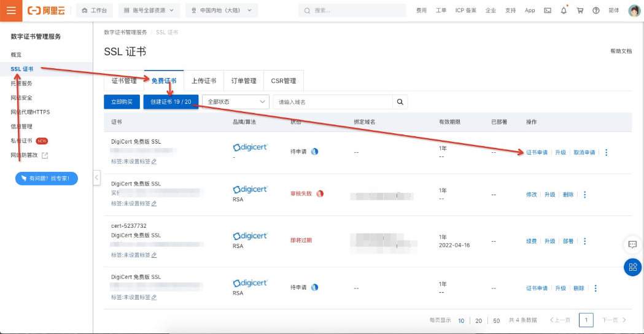Switch to the CSR管理 tab

[x=283, y=81]
